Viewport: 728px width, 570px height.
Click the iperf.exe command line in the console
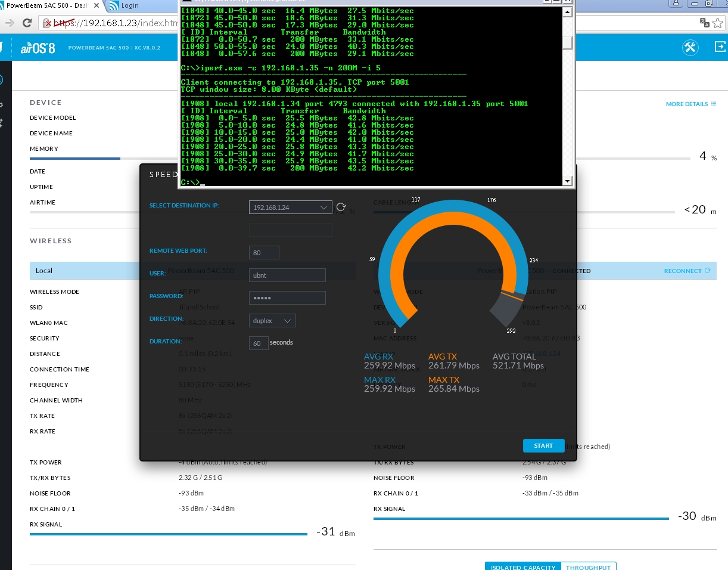[x=281, y=68]
